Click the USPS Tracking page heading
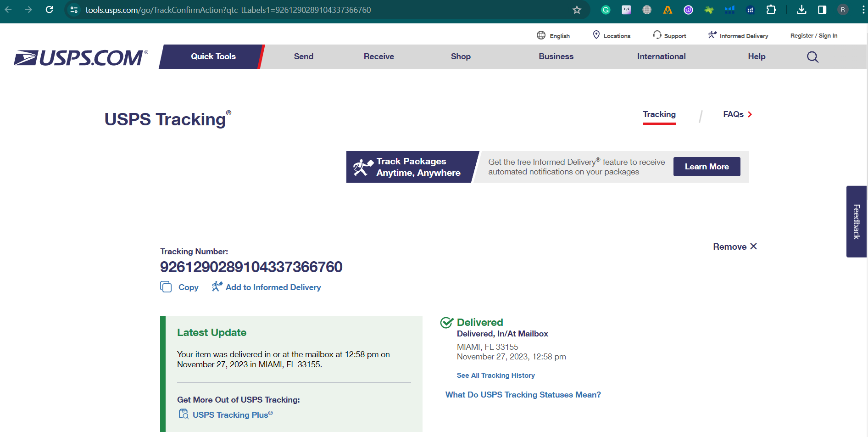 (167, 119)
